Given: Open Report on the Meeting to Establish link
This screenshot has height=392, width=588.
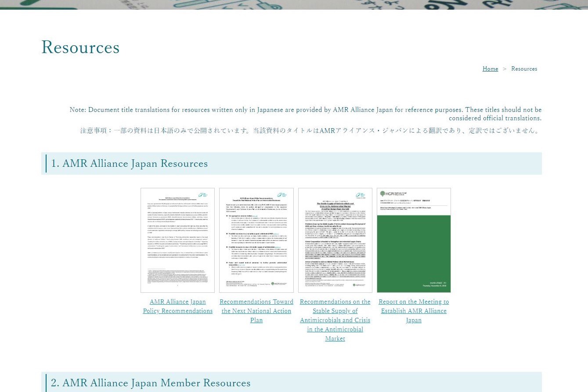Looking at the screenshot, I should 414,311.
